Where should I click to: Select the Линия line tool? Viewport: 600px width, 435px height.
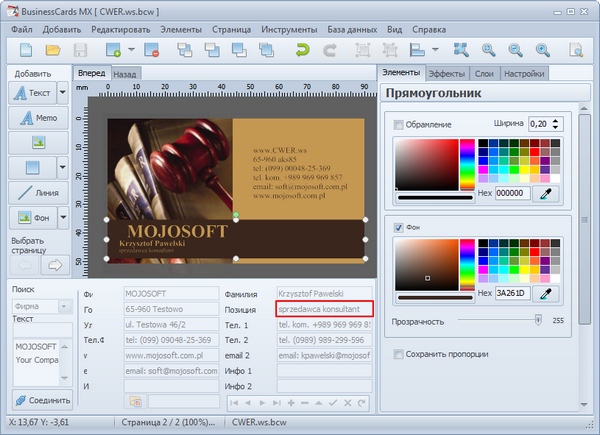[39, 192]
